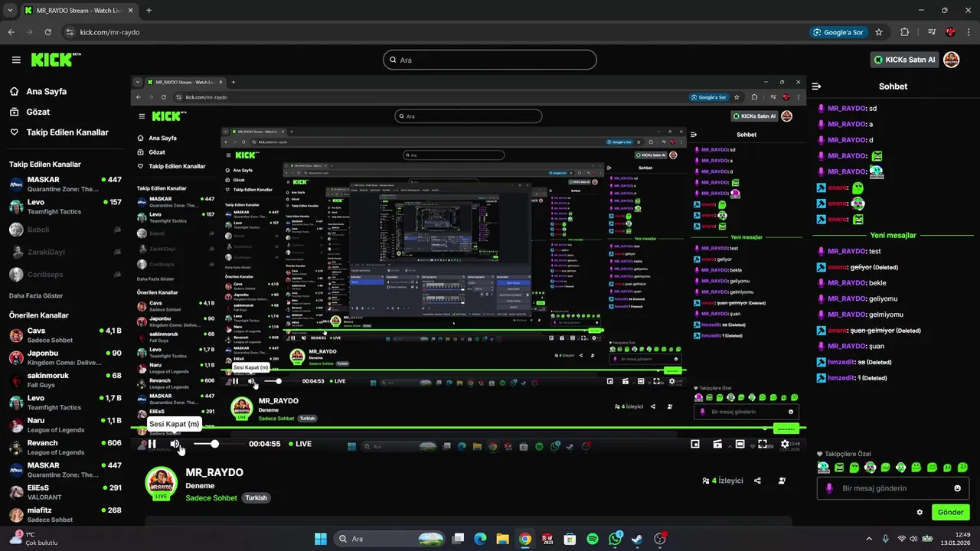Open sakinmoruk Fall Guys channel
Image resolution: width=980 pixels, height=551 pixels.
click(x=65, y=380)
